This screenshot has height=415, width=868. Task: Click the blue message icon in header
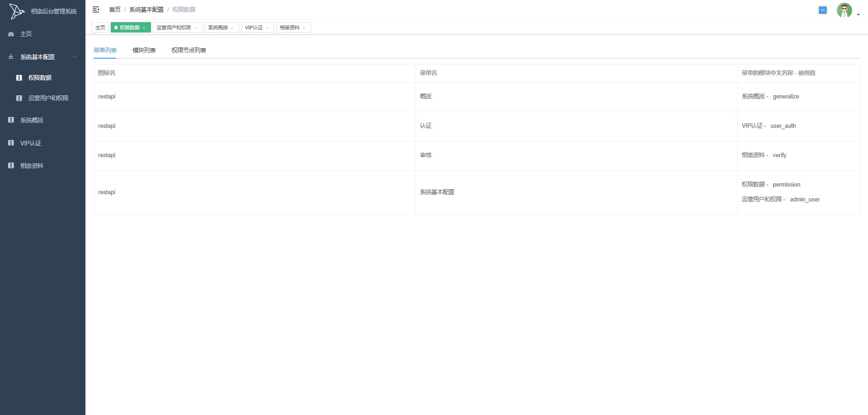823,10
